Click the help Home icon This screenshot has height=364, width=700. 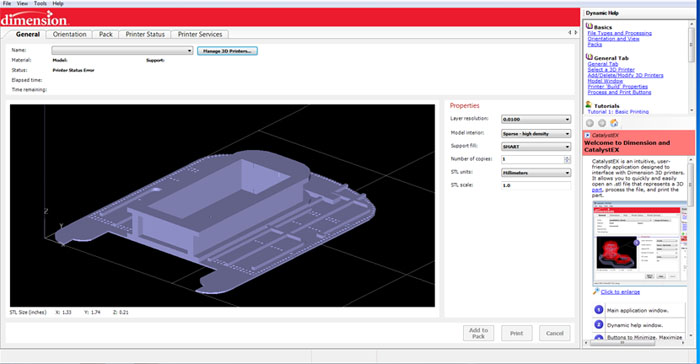[614, 123]
